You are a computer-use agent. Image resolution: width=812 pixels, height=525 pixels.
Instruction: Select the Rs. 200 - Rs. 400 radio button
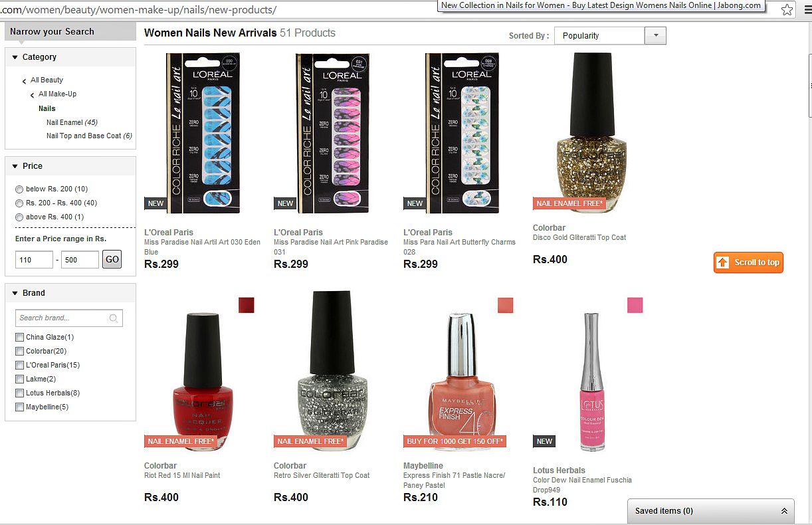pos(19,203)
